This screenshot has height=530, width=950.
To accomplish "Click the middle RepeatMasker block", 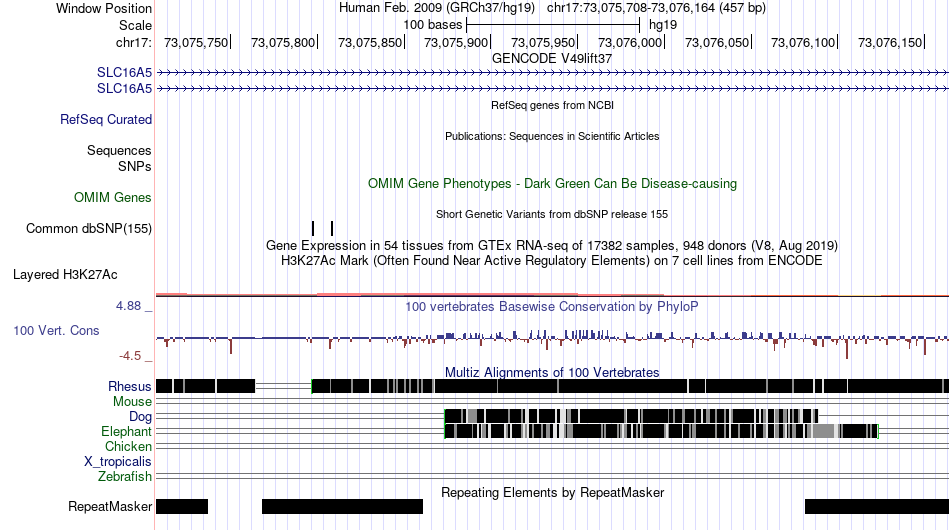I will point(342,506).
